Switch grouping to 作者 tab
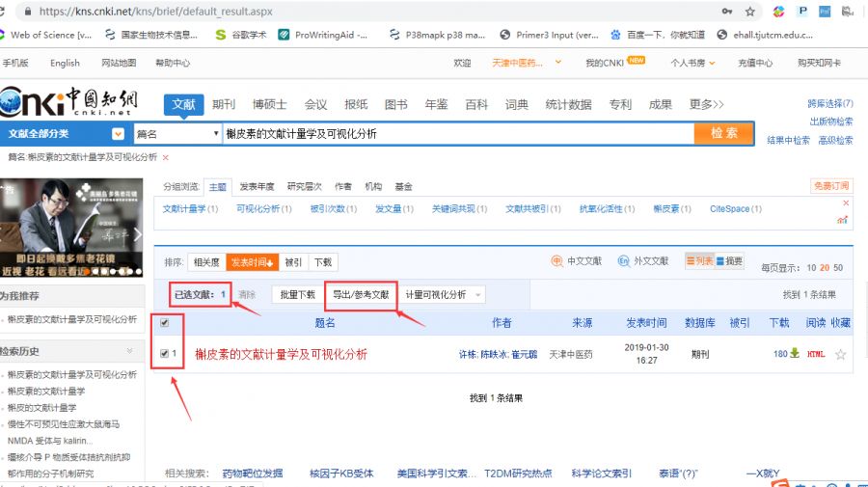 pyautogui.click(x=342, y=186)
